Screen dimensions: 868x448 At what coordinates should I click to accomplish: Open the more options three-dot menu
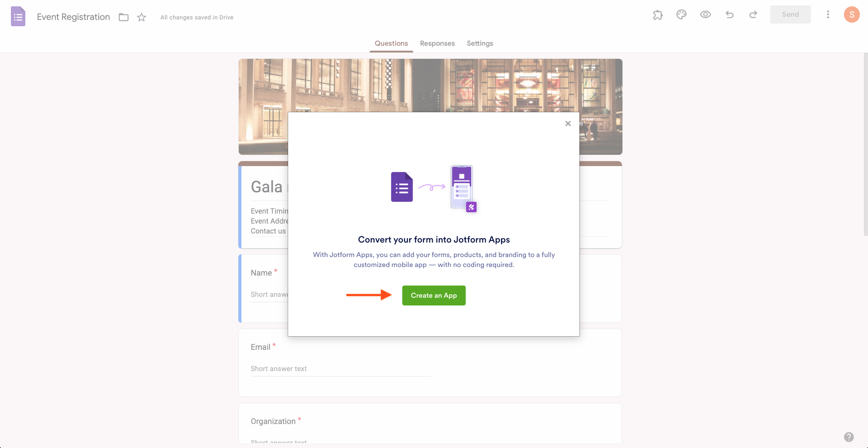pos(828,14)
